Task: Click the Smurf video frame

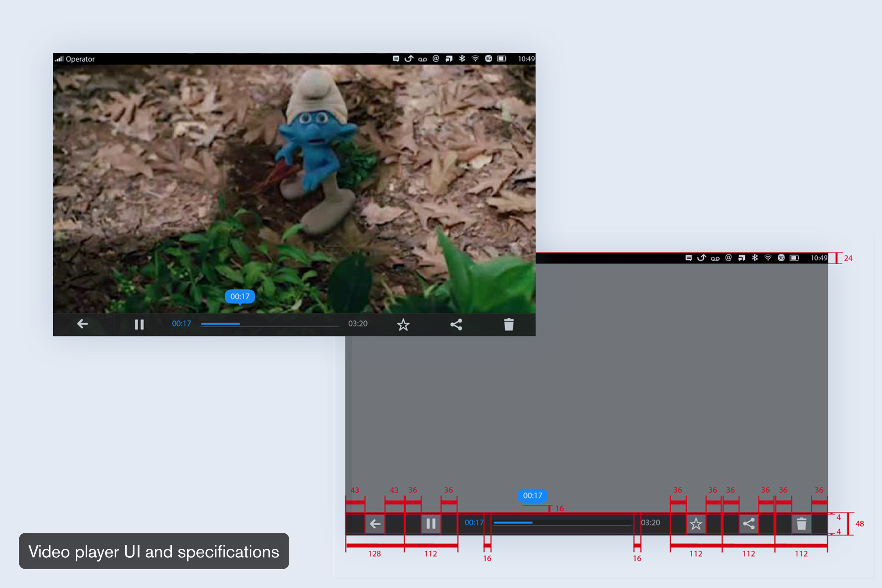Action: coord(294,189)
